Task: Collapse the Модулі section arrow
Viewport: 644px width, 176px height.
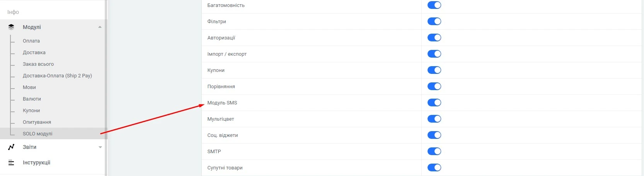Action: click(x=100, y=27)
